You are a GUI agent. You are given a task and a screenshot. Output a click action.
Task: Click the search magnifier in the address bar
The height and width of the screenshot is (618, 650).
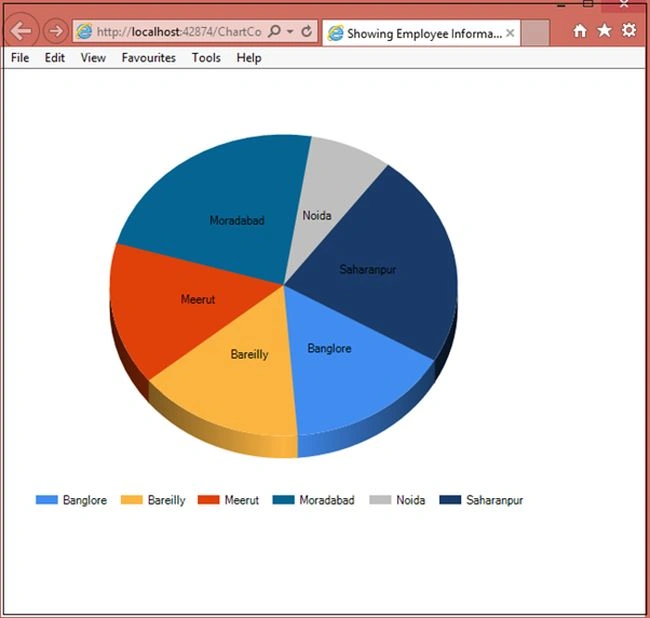[274, 31]
